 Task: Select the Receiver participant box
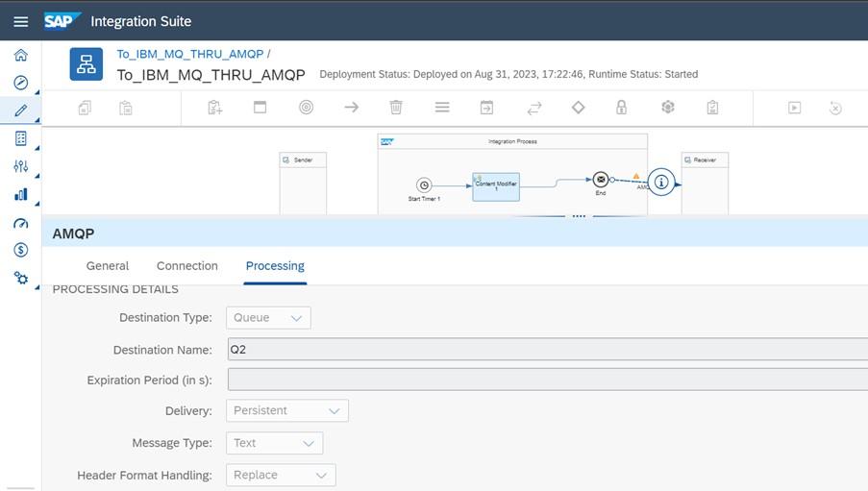tap(705, 183)
